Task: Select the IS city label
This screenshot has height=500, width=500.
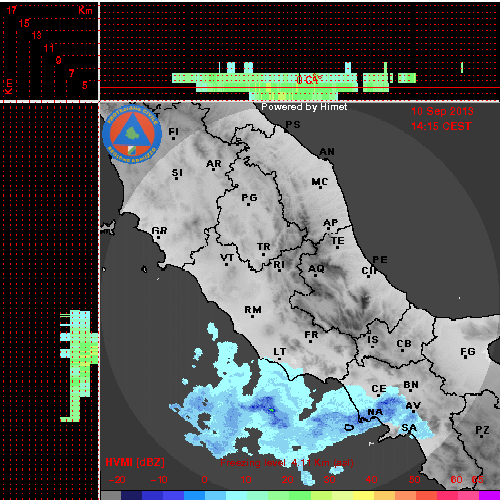Action: click(373, 340)
